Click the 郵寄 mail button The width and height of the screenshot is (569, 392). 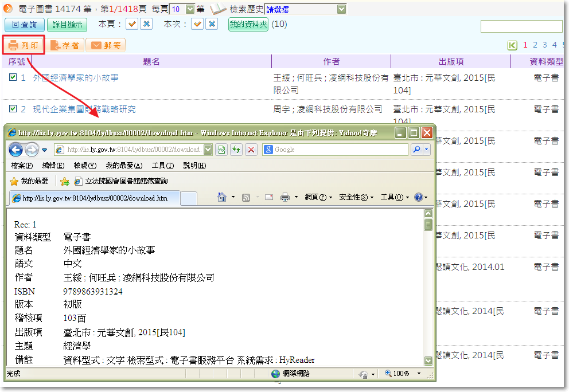click(x=106, y=45)
